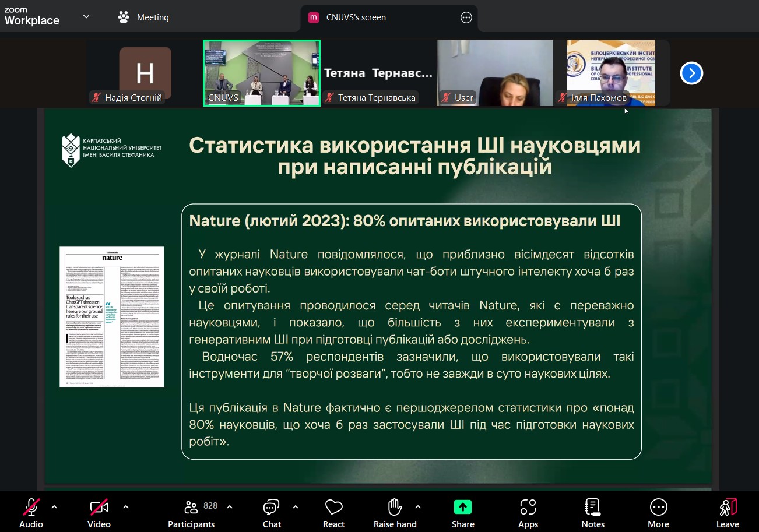The image size is (759, 532).
Task: Mute the microphone via the Audio icon
Action: point(31,507)
